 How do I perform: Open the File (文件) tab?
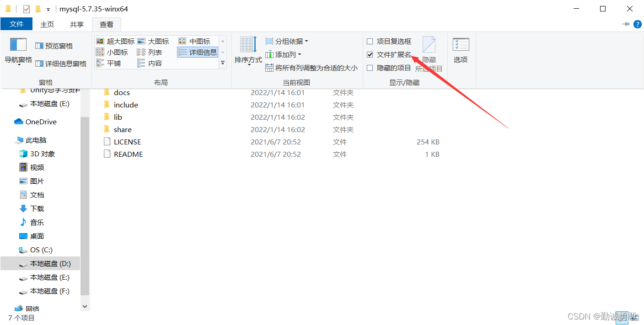point(16,24)
